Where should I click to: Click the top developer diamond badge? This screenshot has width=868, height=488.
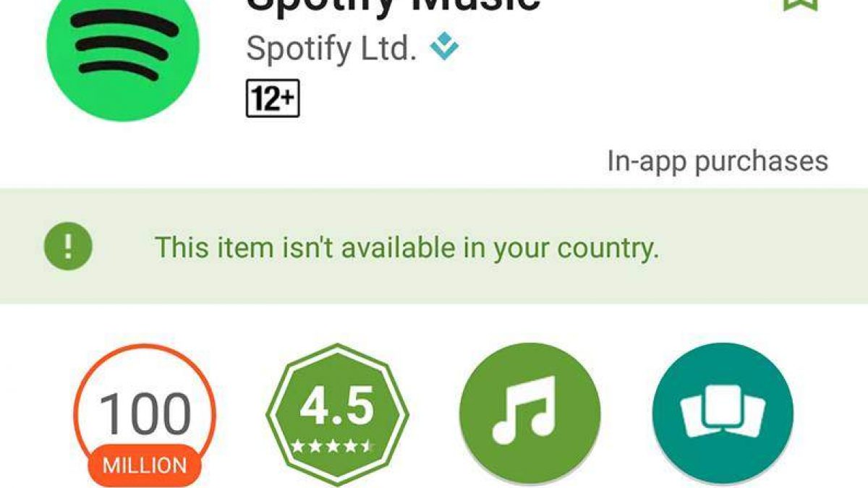coord(443,48)
